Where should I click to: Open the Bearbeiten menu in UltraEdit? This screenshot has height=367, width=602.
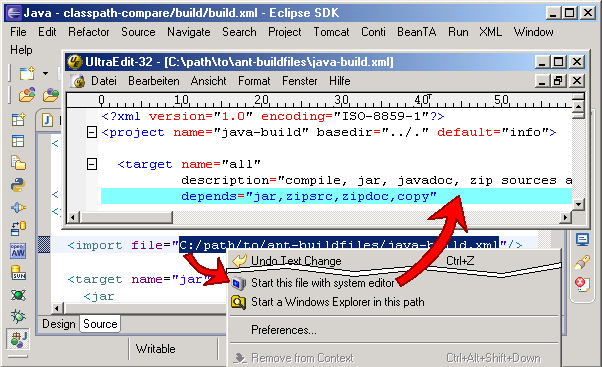pyautogui.click(x=154, y=81)
